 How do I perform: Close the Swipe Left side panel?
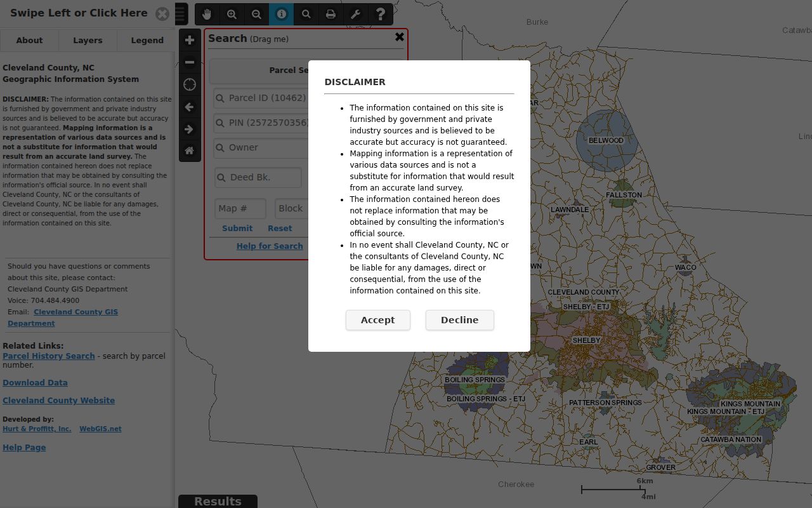pos(162,14)
